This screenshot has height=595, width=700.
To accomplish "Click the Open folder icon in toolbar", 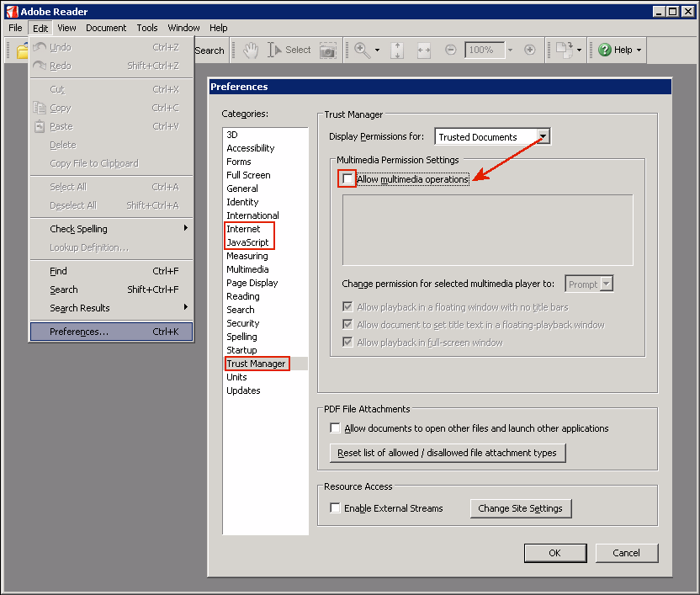I will [22, 50].
